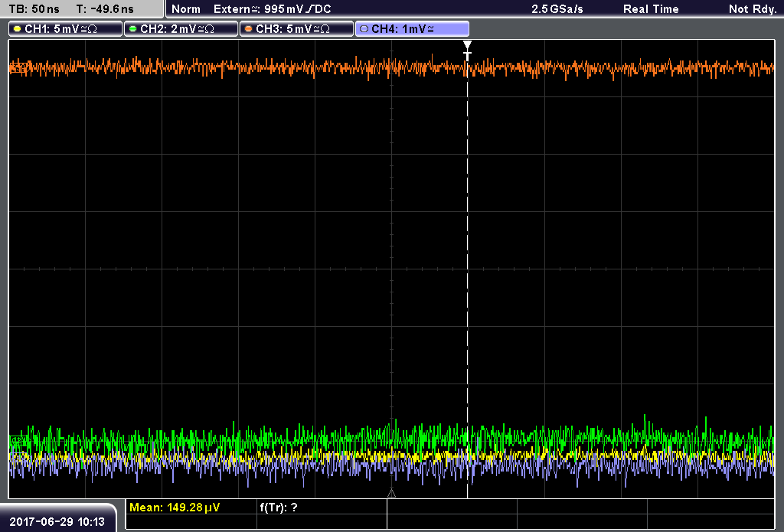Click the TB: 50 ns timebase readout

pos(34,9)
